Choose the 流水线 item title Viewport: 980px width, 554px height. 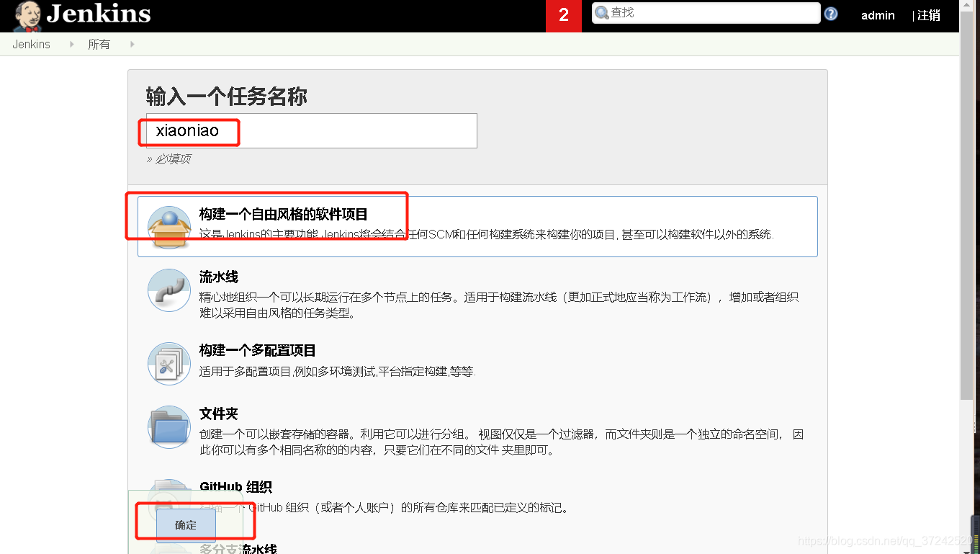[219, 277]
